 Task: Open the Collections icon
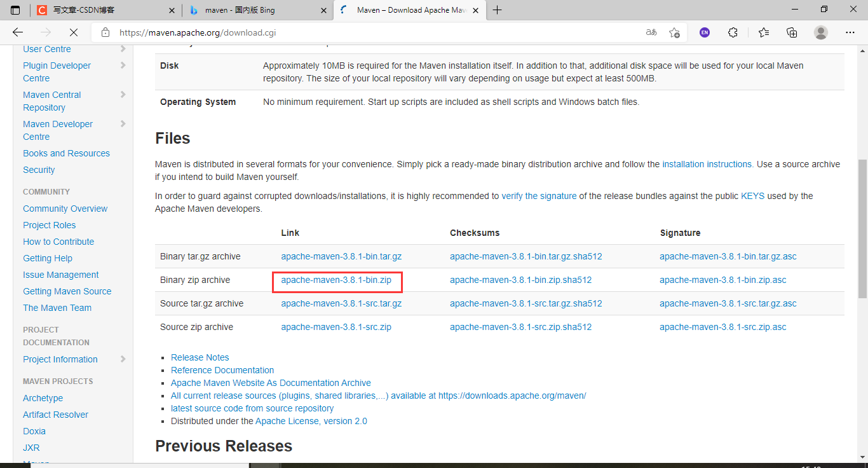tap(792, 32)
